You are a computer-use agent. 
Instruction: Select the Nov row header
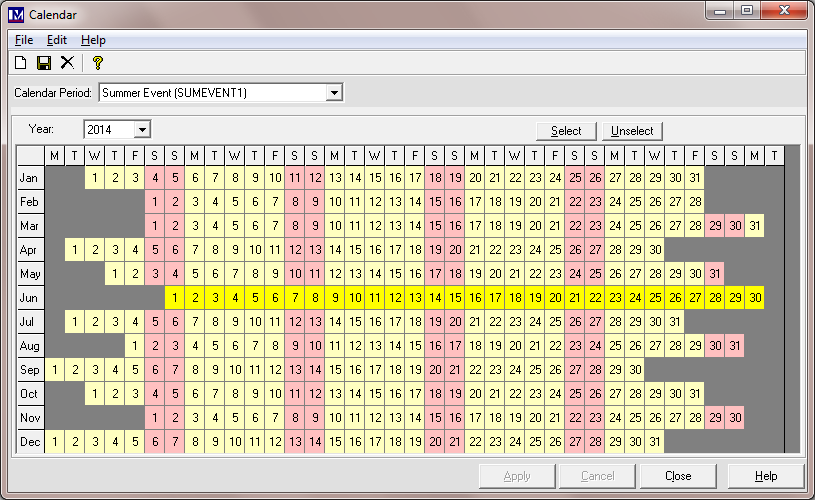(31, 417)
